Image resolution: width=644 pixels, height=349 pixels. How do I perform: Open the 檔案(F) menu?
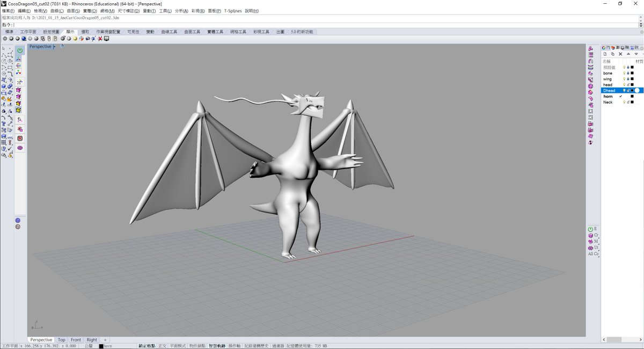(x=8, y=11)
